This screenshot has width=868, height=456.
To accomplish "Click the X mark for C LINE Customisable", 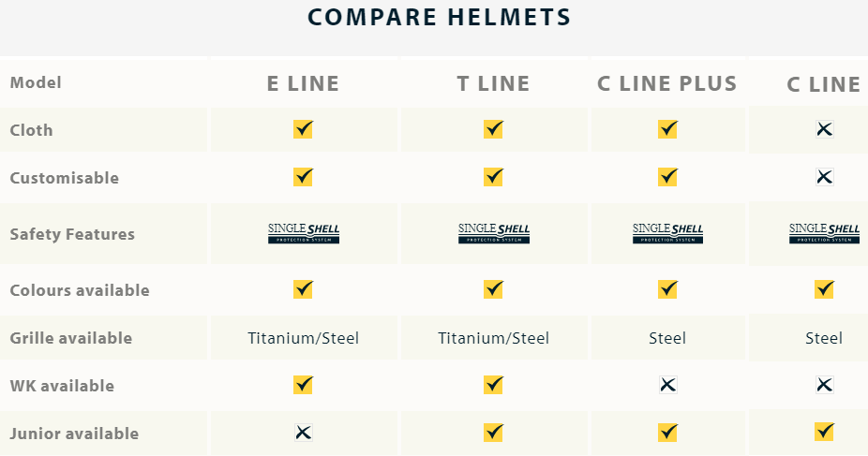I will [824, 176].
